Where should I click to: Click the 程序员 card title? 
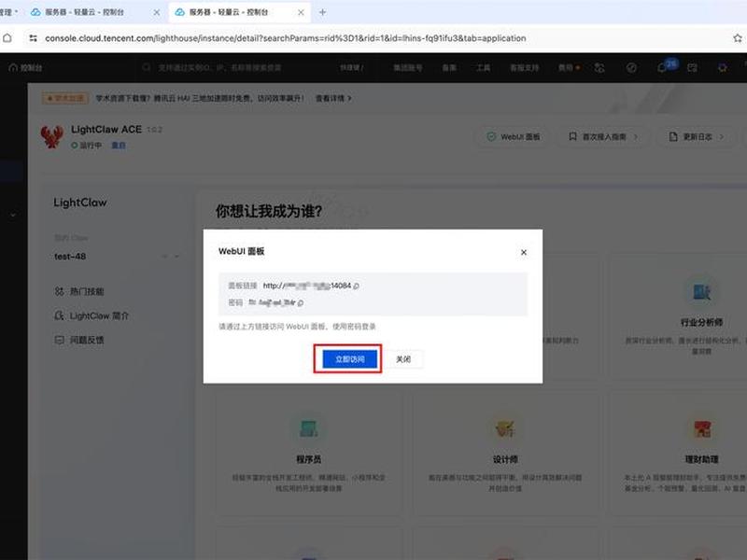click(308, 459)
